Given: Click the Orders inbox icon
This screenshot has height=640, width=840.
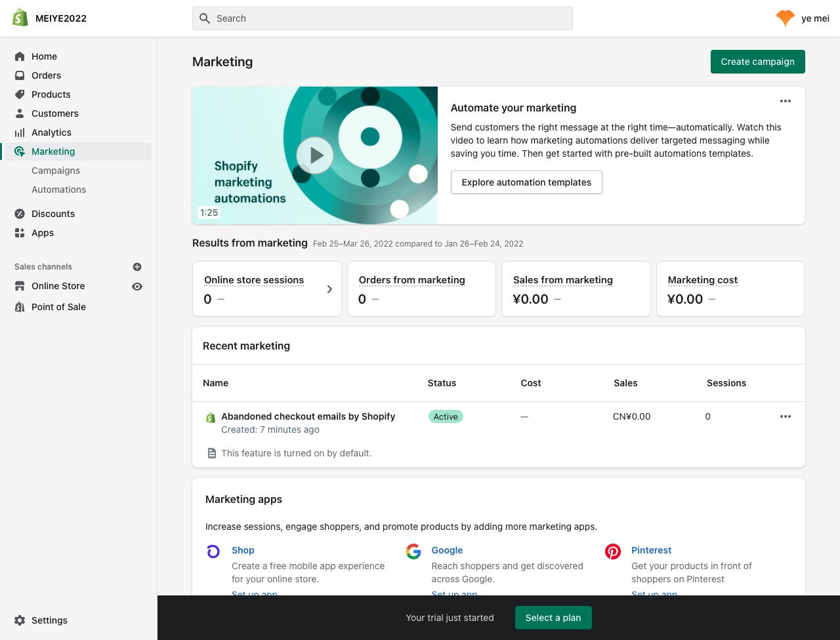Looking at the screenshot, I should [x=20, y=75].
